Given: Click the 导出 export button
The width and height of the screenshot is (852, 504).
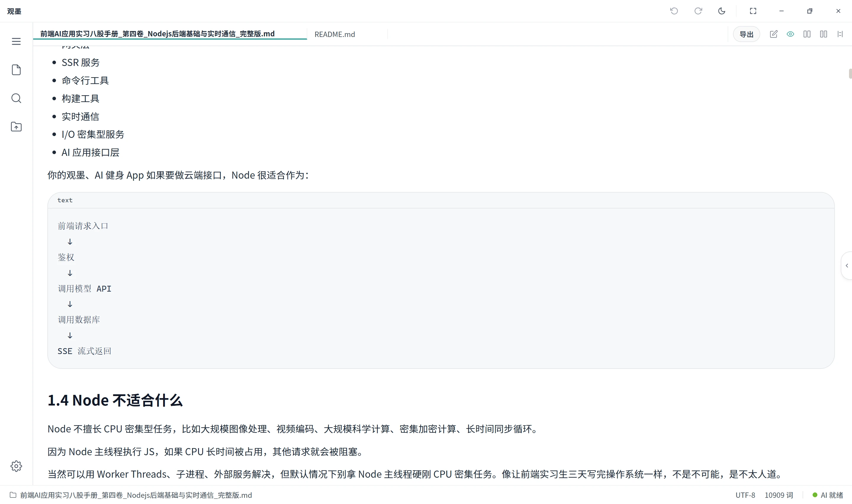Looking at the screenshot, I should tap(746, 34).
